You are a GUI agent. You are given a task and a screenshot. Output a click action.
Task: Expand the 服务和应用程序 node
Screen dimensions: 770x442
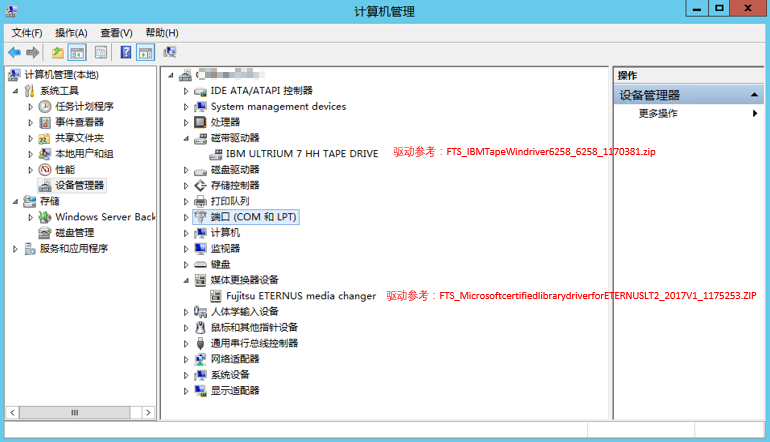pos(15,249)
